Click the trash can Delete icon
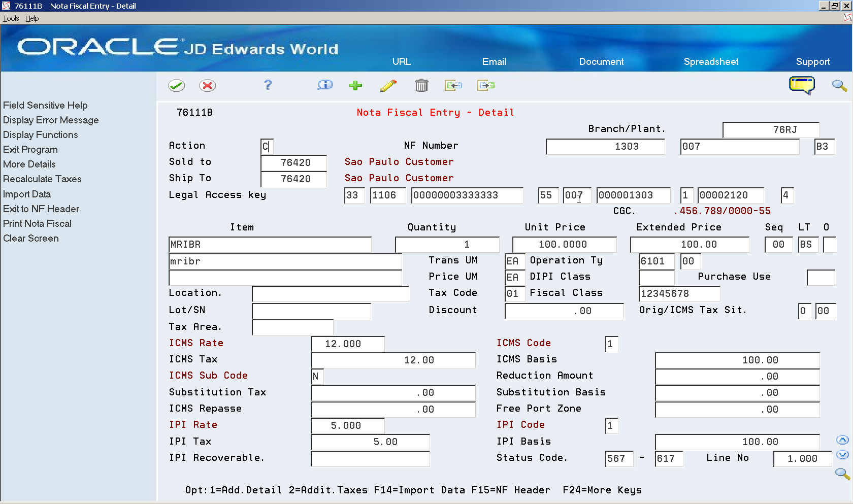853x504 pixels. pyautogui.click(x=421, y=85)
